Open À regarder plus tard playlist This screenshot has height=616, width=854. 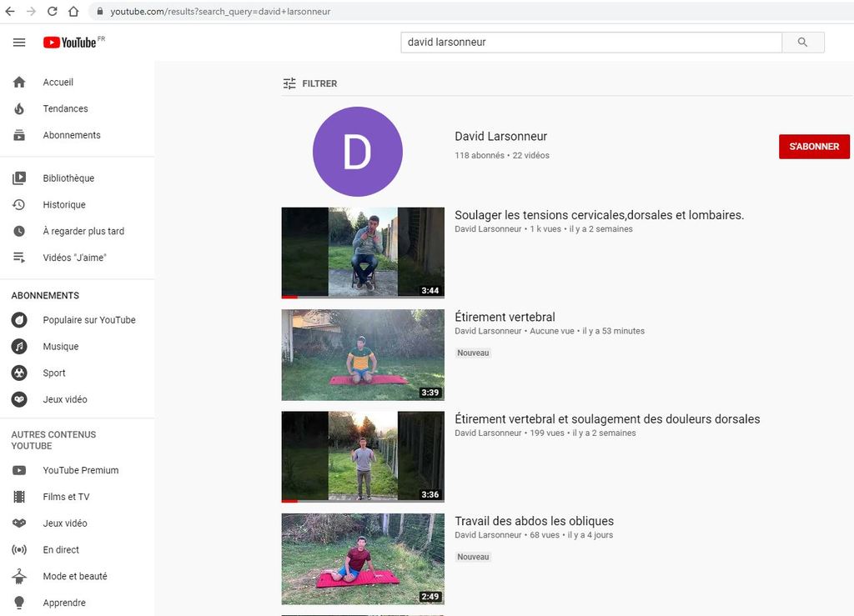point(83,231)
